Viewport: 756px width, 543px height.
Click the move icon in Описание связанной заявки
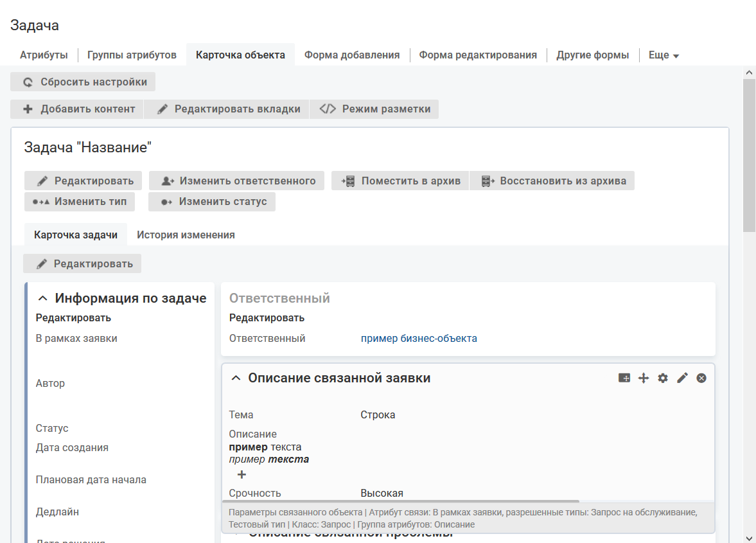[x=644, y=378]
